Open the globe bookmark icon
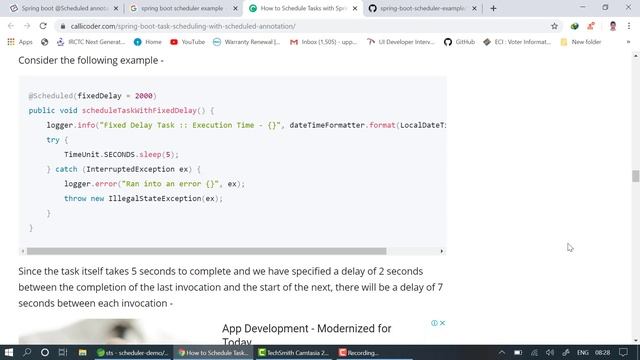 (x=44, y=42)
